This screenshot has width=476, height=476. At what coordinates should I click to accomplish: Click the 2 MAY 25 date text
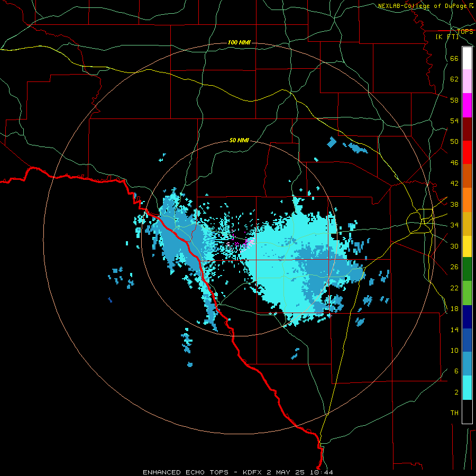coord(286,472)
